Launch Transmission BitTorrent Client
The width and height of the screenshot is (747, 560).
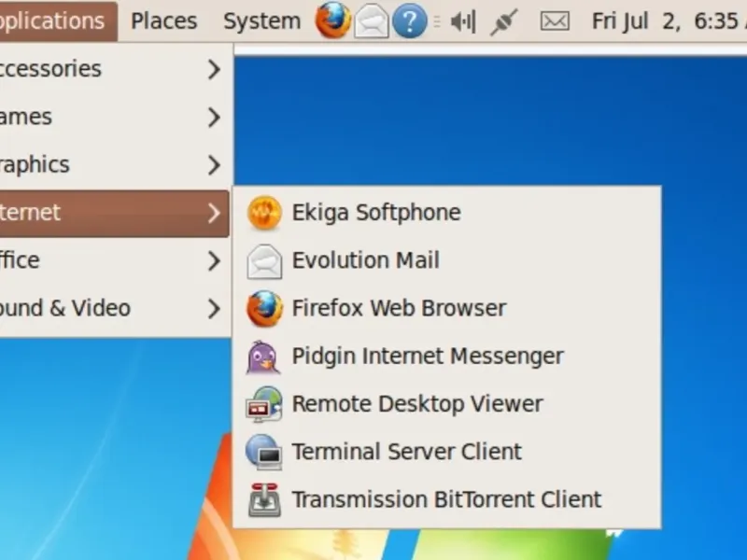447,500
